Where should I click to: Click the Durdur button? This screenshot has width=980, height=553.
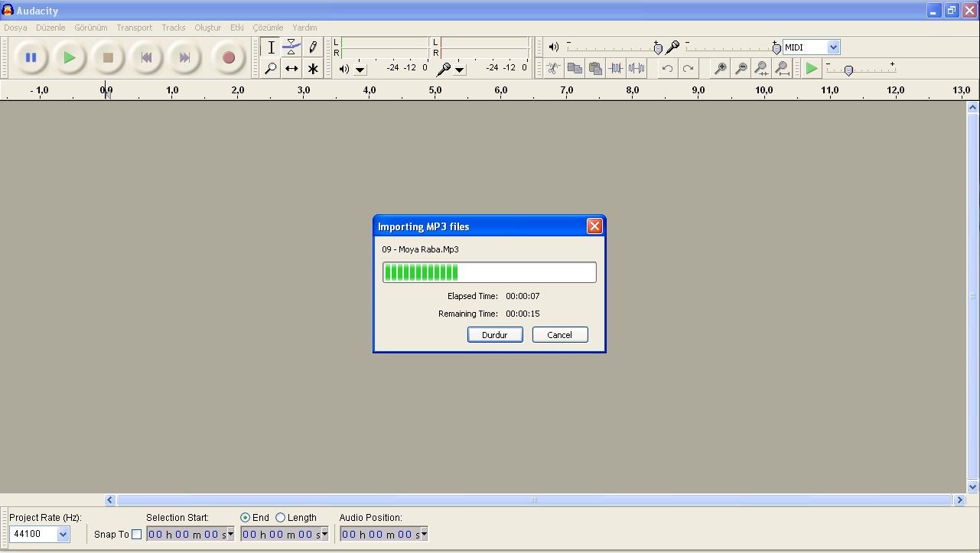[x=495, y=335]
